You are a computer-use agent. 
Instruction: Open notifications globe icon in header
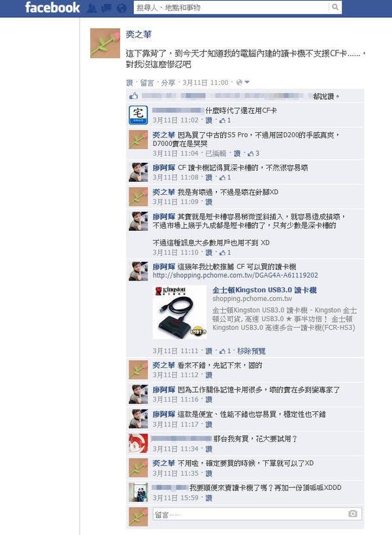pyautogui.click(x=122, y=8)
